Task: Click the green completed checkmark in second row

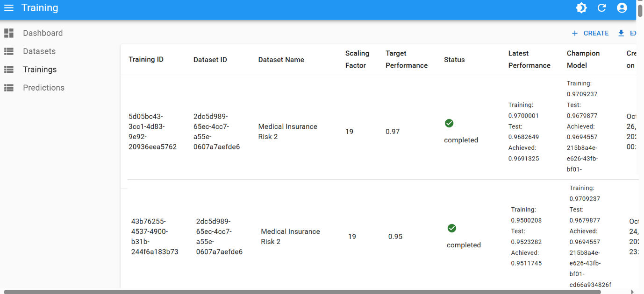Action: tap(451, 228)
